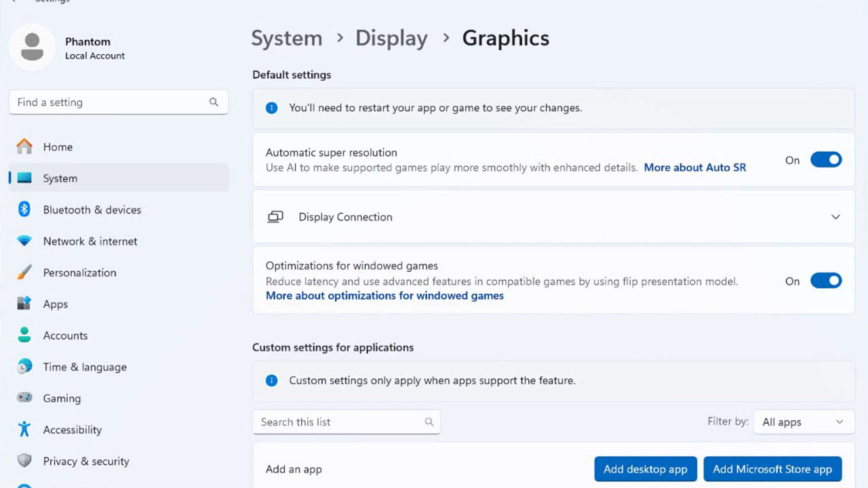Screen dimensions: 868x488
Task: Click the Gaming controller icon
Action: pyautogui.click(x=24, y=398)
